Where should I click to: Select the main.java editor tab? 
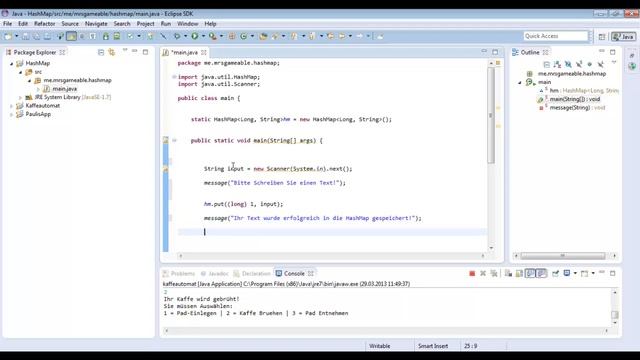[184, 52]
